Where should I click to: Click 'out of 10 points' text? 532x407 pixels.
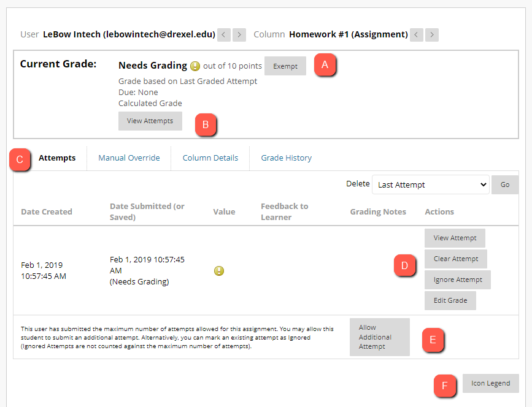(x=233, y=66)
